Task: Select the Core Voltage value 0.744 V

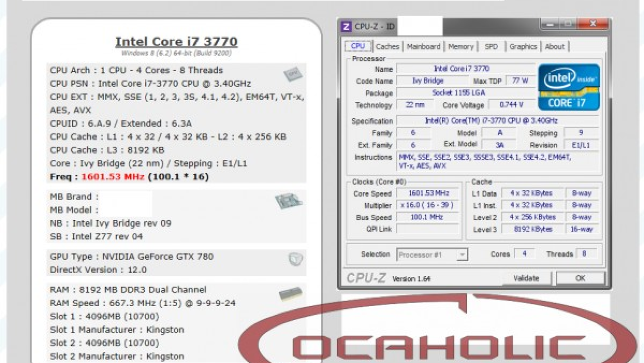Action: tap(511, 105)
